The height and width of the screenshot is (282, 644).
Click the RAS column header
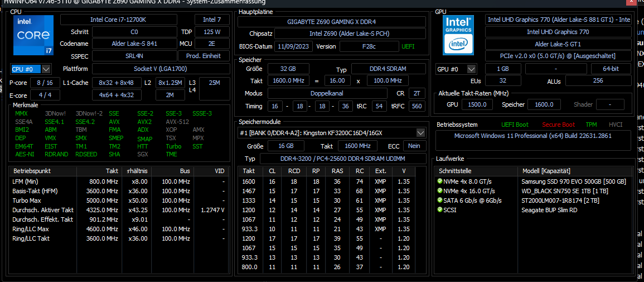click(336, 171)
